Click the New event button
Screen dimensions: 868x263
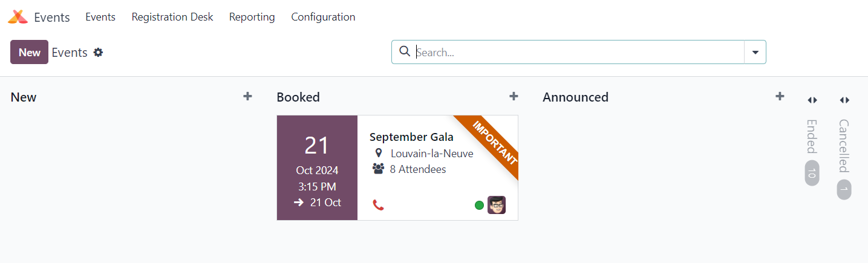pos(29,53)
